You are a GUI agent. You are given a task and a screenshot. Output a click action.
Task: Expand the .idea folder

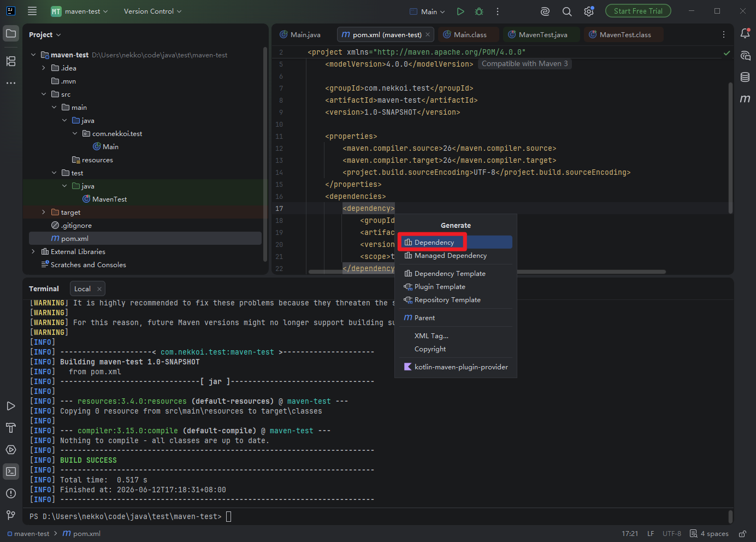click(44, 68)
